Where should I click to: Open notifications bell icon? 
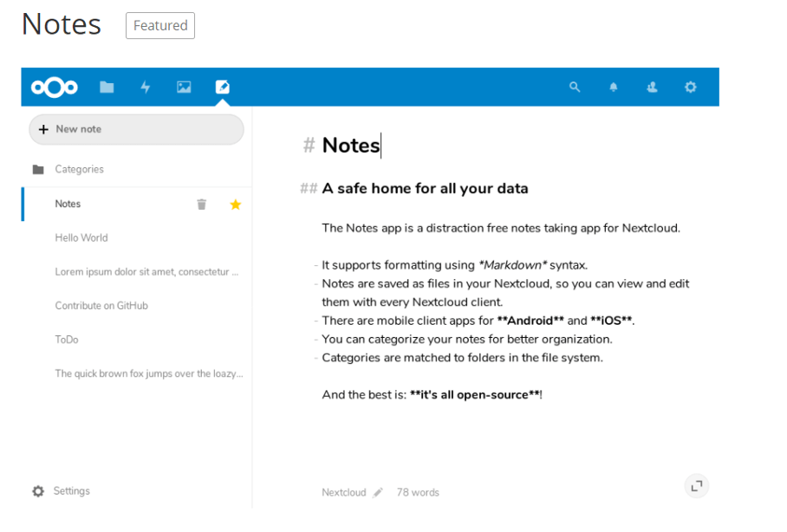pos(614,88)
